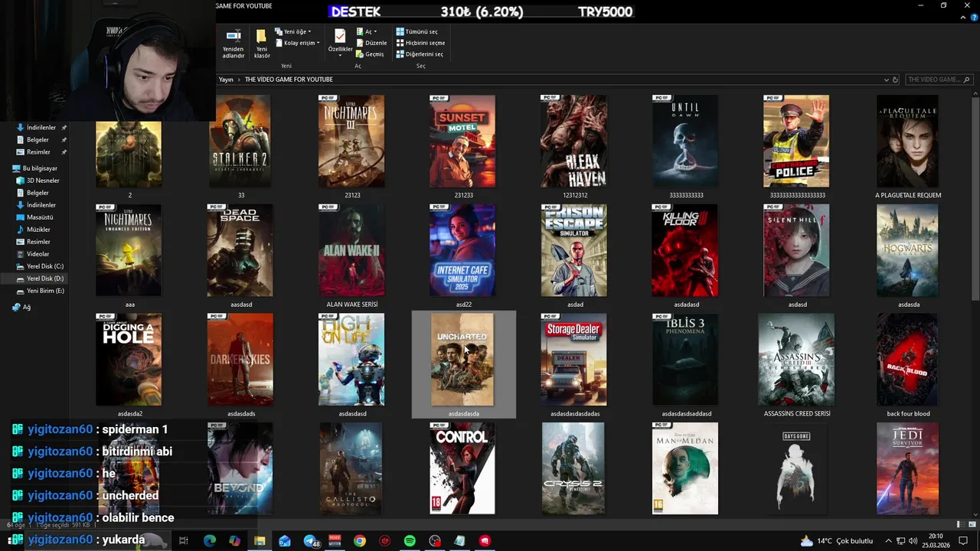Screen dimensions: 980x551
Task: Open 3D Nesneler in the sidebar
Action: coord(38,181)
